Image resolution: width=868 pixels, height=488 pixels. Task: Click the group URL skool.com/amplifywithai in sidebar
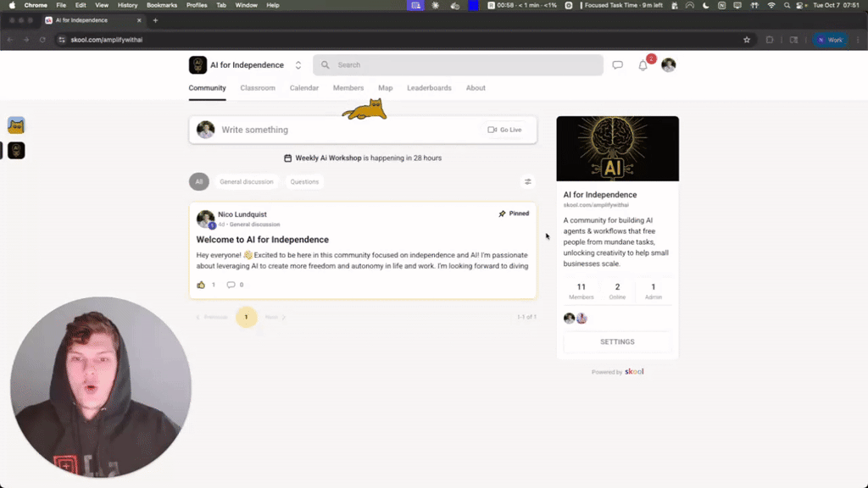click(x=596, y=205)
